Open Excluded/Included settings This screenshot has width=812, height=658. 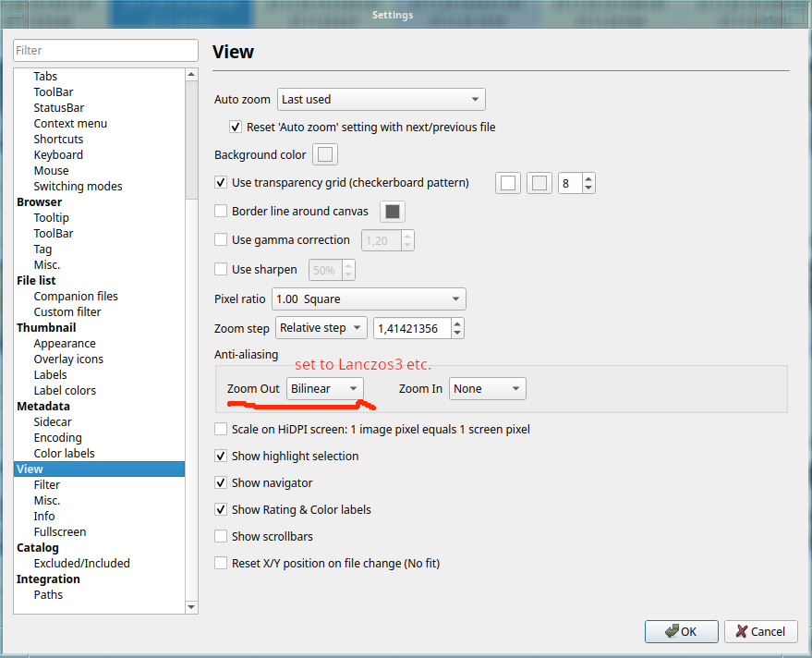coord(82,563)
